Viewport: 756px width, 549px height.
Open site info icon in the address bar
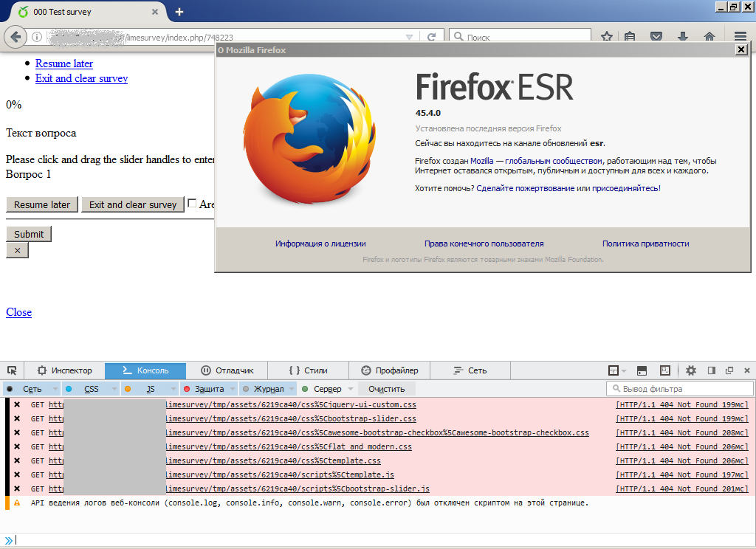(37, 37)
